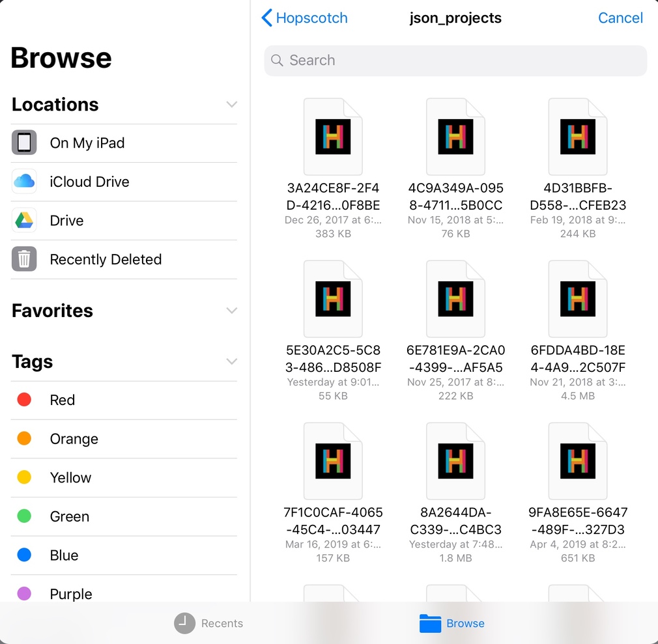Open the Yellow tag label
The width and height of the screenshot is (658, 644).
point(70,477)
